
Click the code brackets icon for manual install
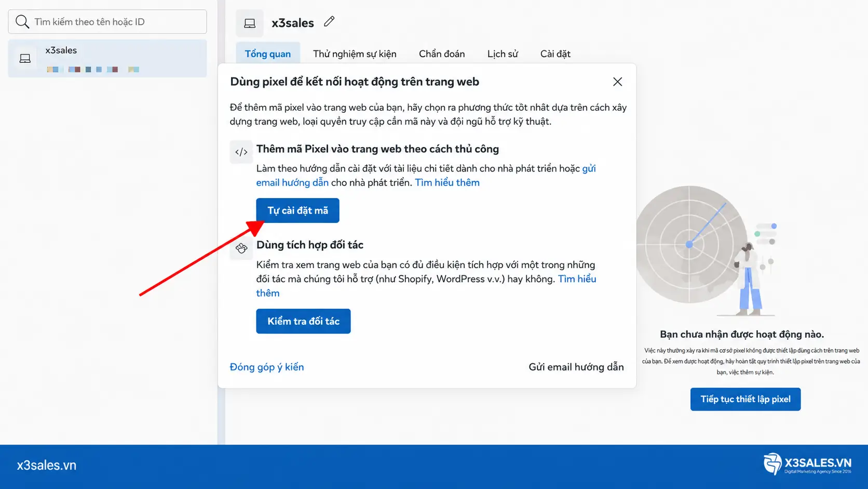tap(241, 152)
